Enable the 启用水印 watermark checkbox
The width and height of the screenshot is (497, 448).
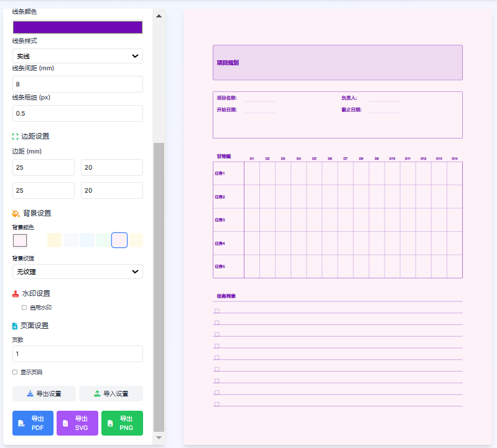pos(24,308)
